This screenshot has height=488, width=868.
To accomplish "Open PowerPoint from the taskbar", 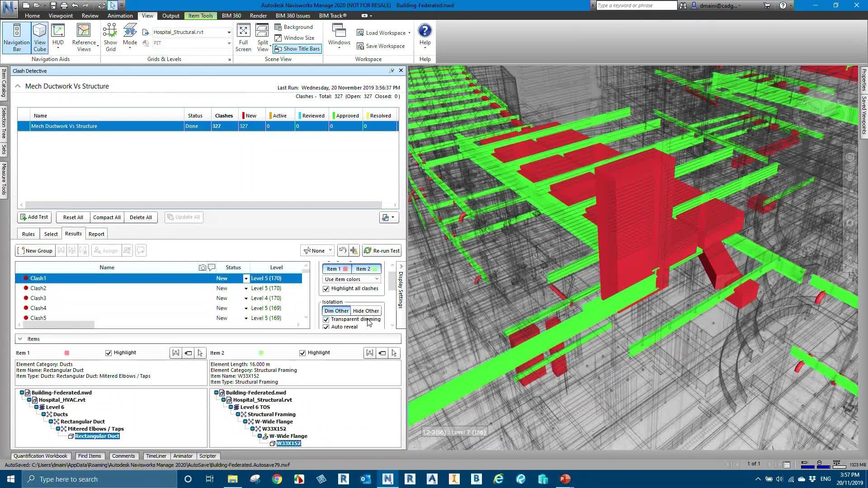I will (x=565, y=479).
